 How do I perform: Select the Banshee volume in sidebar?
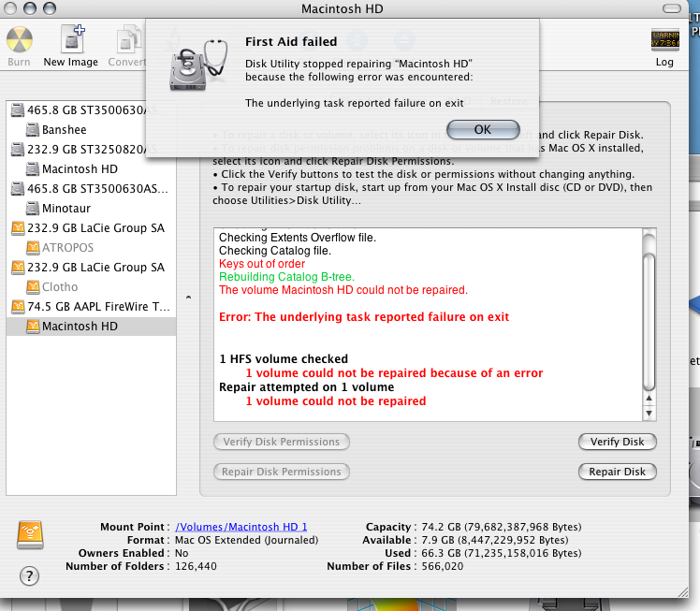(64, 129)
